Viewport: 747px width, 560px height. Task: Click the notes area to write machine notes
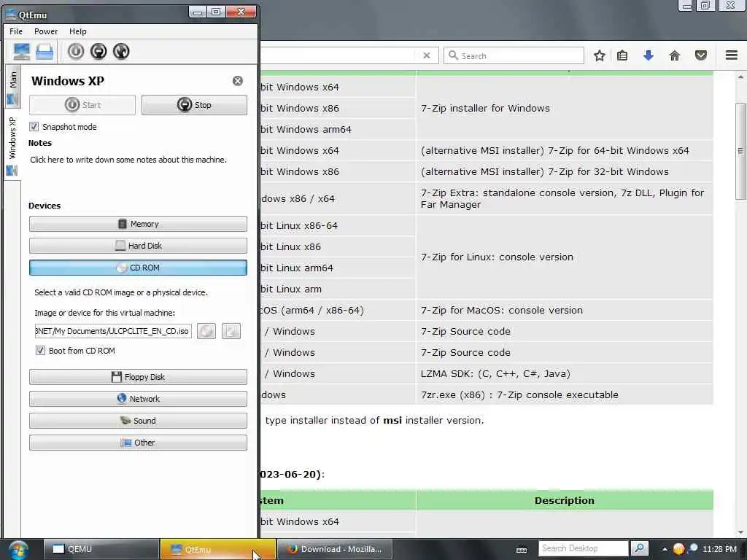point(128,160)
